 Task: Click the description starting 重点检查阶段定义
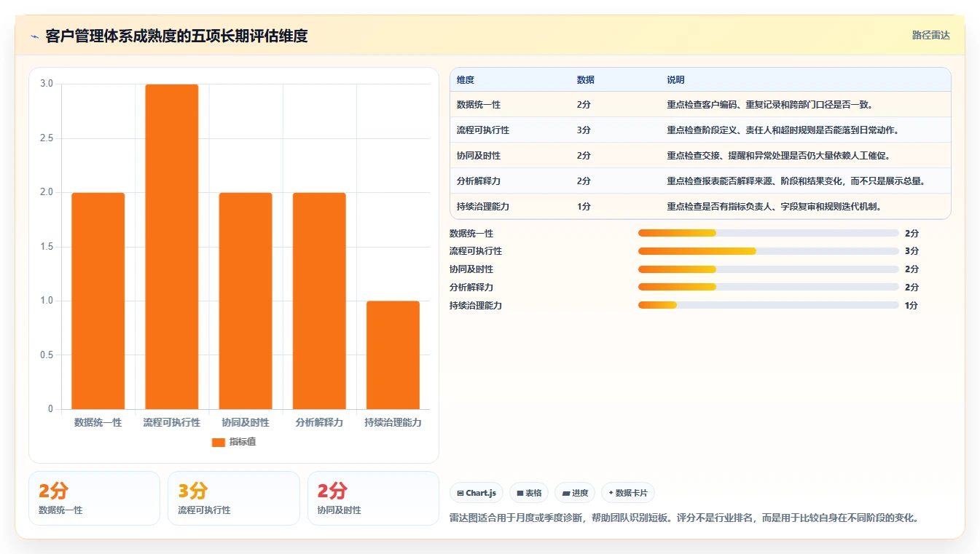tap(783, 130)
